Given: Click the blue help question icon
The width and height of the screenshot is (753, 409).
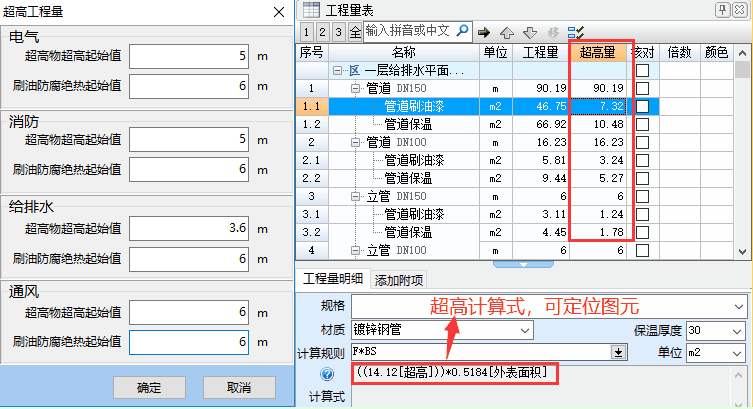Looking at the screenshot, I should (327, 374).
